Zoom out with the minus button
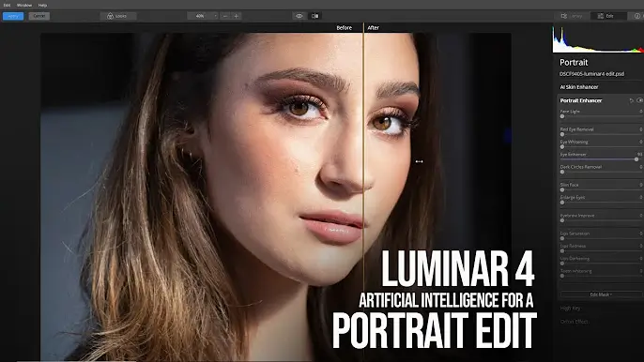Screen dimensions: 644x362 [x=225, y=16]
